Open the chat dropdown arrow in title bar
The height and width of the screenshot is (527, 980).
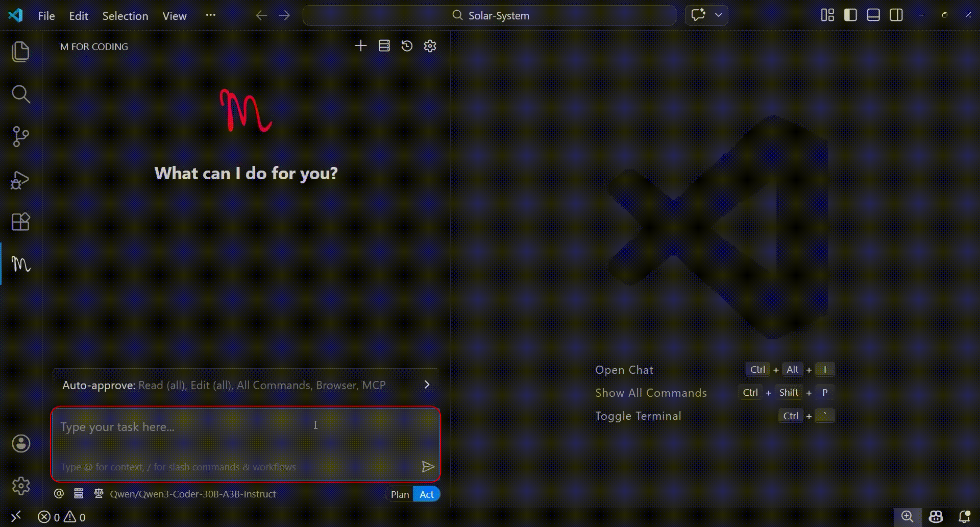[x=718, y=15]
